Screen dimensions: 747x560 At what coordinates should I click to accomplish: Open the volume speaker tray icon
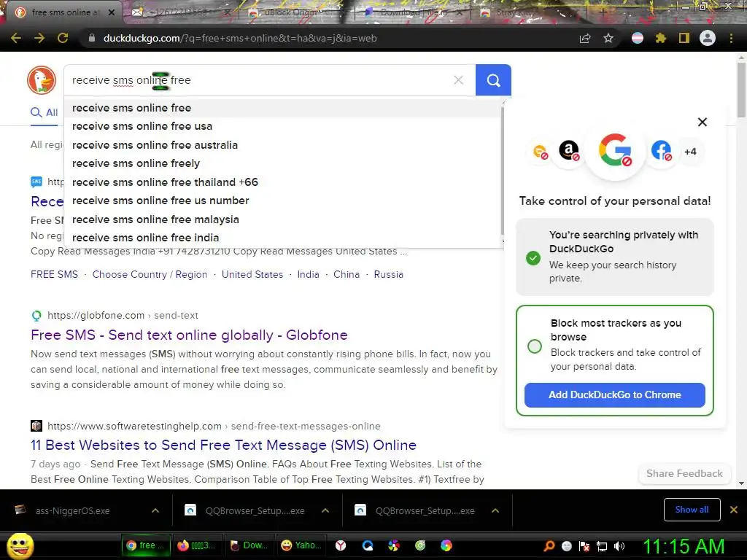pos(619,546)
